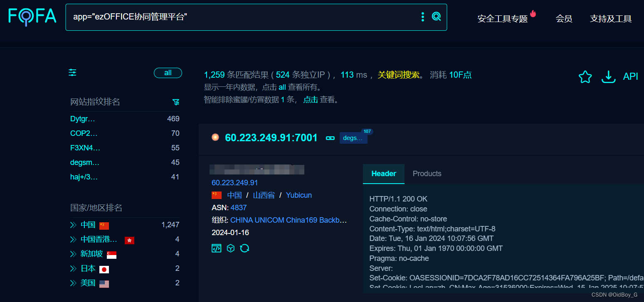Click the Hong Kong flag icon

pos(129,240)
